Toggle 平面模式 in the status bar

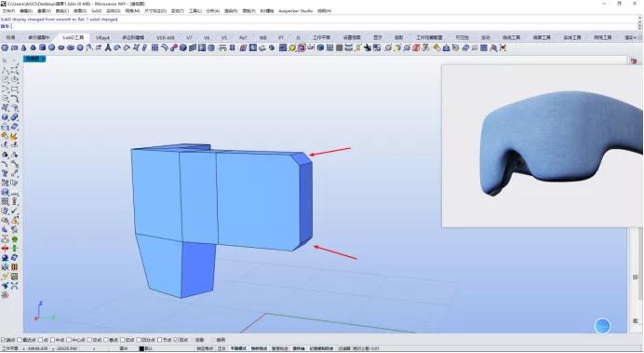point(238,348)
